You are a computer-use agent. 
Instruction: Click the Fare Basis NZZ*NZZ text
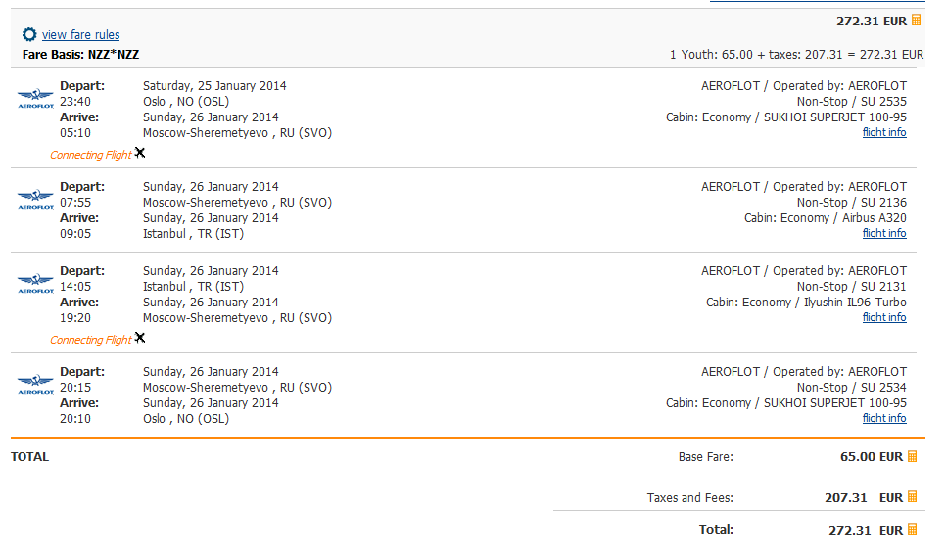[81, 54]
